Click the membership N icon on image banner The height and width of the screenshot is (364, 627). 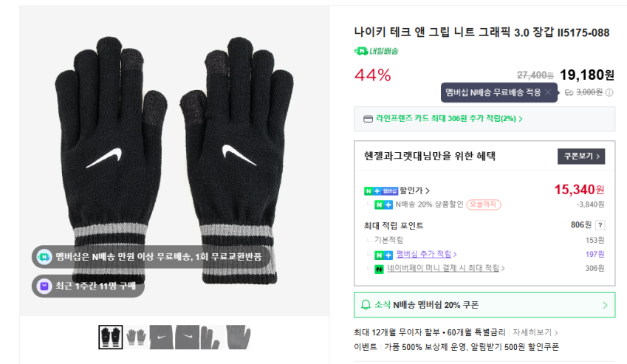point(44,257)
